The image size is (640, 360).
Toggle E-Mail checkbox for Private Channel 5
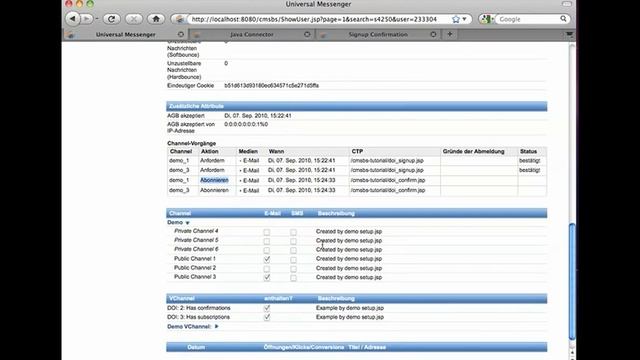(267, 241)
